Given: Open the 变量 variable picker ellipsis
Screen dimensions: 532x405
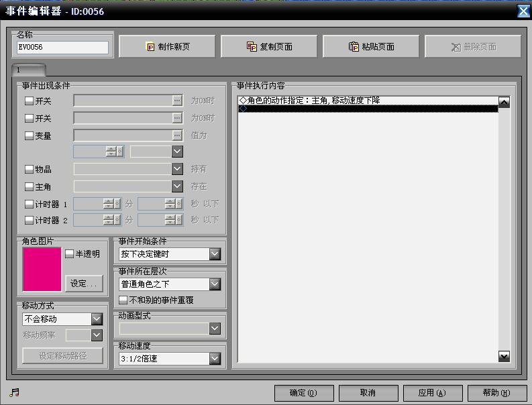Looking at the screenshot, I should (x=177, y=135).
